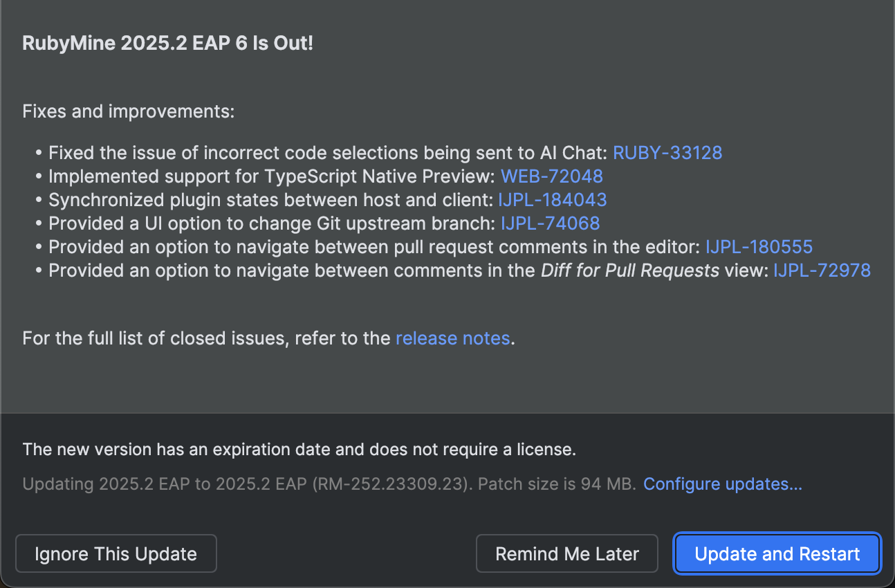Choose Ignore This Update
This screenshot has height=588, width=895.
pos(116,553)
